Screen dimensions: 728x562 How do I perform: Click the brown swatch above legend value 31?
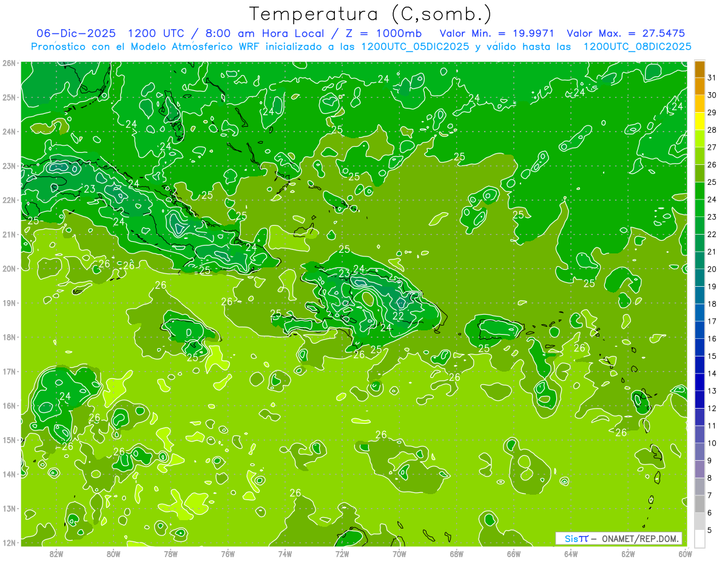pos(699,70)
